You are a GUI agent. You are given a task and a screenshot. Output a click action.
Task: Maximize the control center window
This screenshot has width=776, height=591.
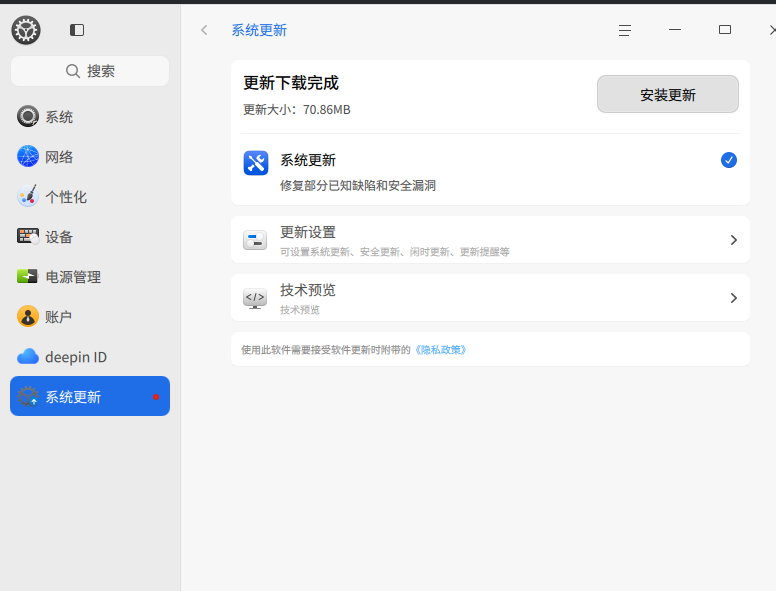[725, 30]
